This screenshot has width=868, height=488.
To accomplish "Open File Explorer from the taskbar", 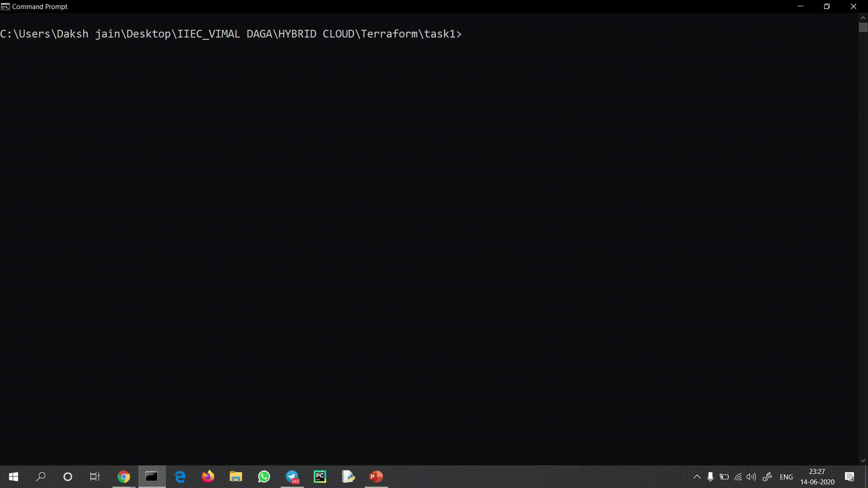I will coord(236,477).
